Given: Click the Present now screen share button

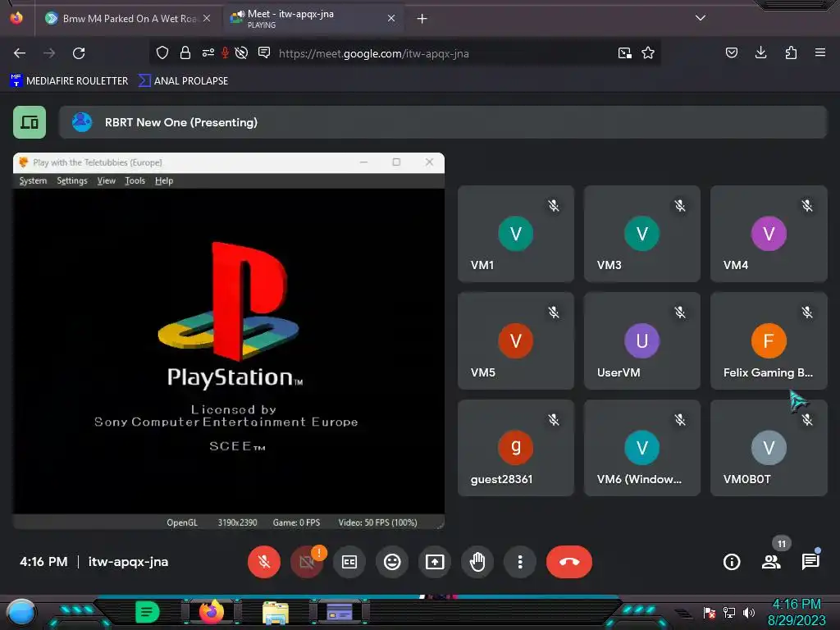Looking at the screenshot, I should (435, 562).
